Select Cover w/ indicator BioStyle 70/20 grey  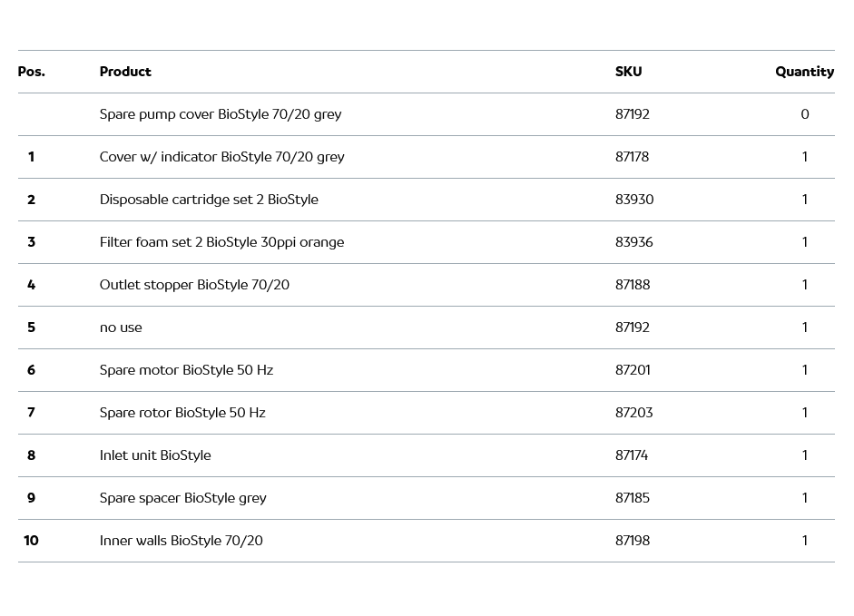pos(221,157)
